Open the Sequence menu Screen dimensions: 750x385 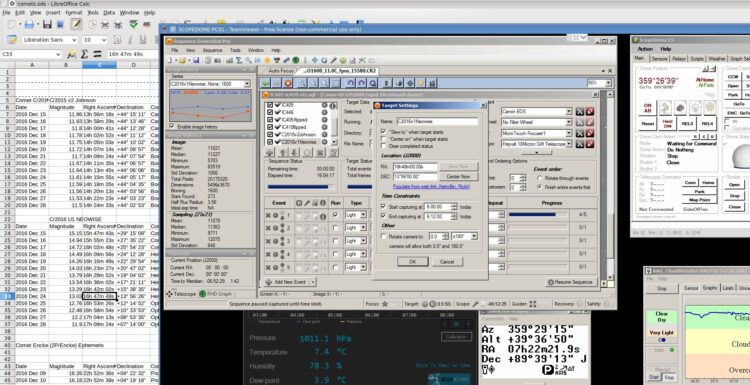(x=212, y=50)
